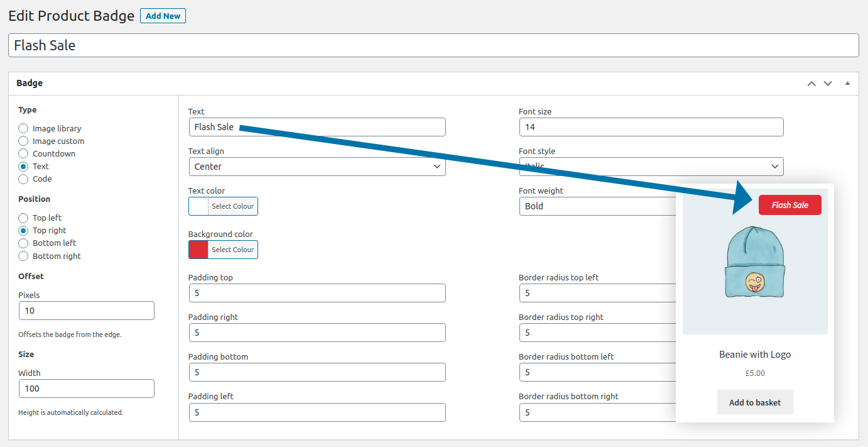Image resolution: width=868 pixels, height=447 pixels.
Task: Open the red background colour swatch
Action: (x=198, y=250)
